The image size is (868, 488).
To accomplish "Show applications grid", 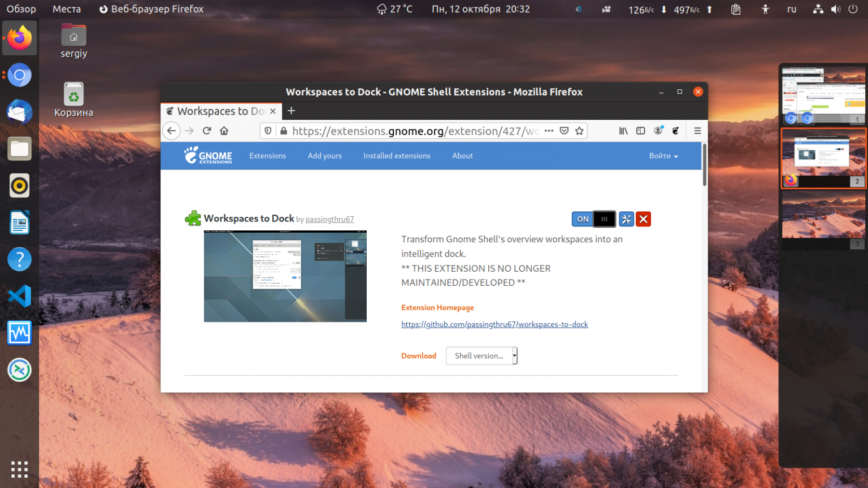I will [x=19, y=469].
